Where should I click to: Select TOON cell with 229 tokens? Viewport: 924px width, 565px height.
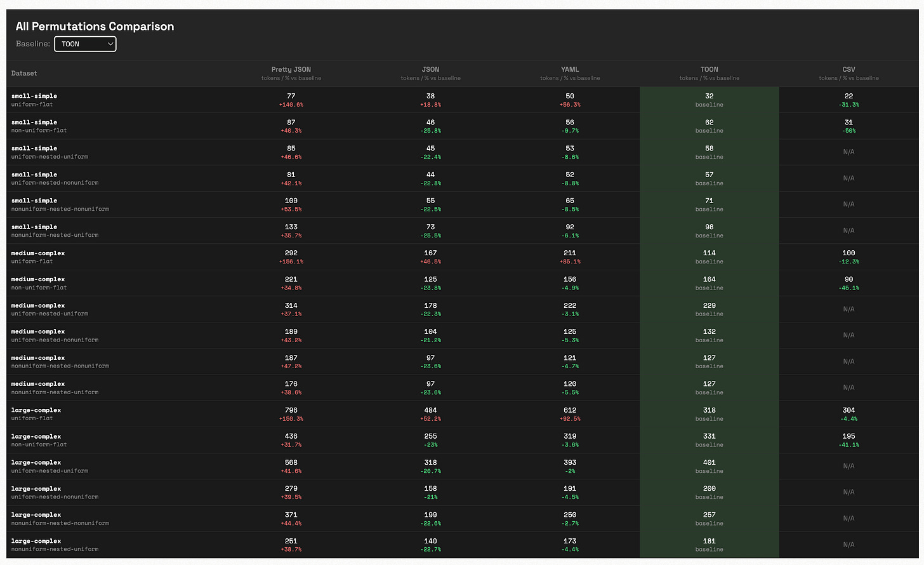coord(709,309)
